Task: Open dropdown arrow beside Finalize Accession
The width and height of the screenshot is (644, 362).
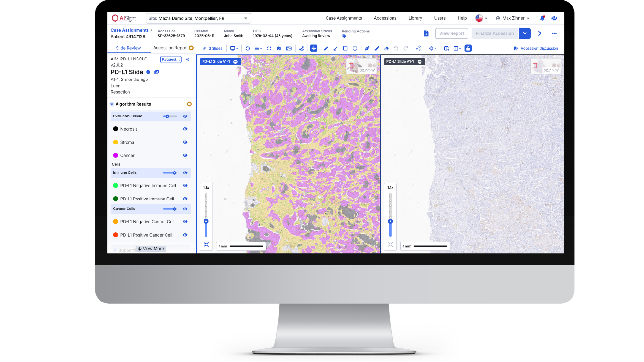Action: click(525, 33)
